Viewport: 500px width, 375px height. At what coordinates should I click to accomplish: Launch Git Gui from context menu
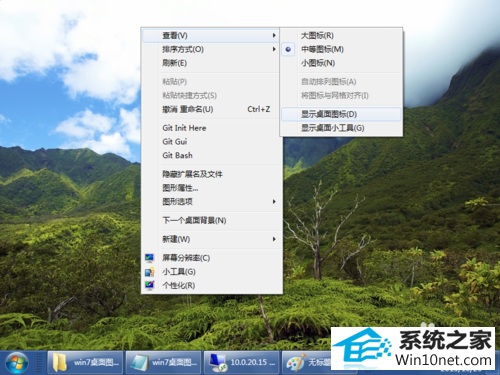tap(212, 142)
